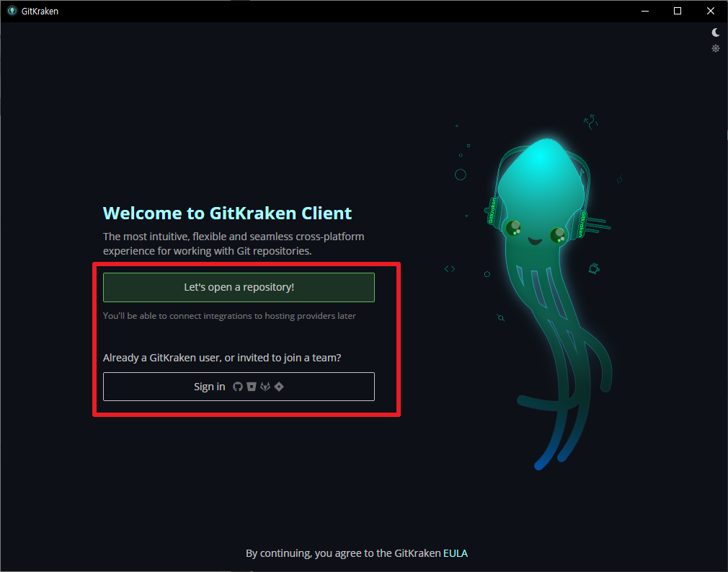Minimize the GitKraken window
Screen dimensions: 728x572
click(645, 11)
